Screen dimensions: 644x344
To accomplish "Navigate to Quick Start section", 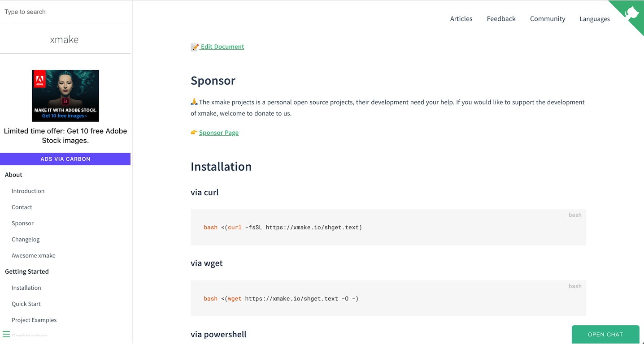I will pos(26,304).
